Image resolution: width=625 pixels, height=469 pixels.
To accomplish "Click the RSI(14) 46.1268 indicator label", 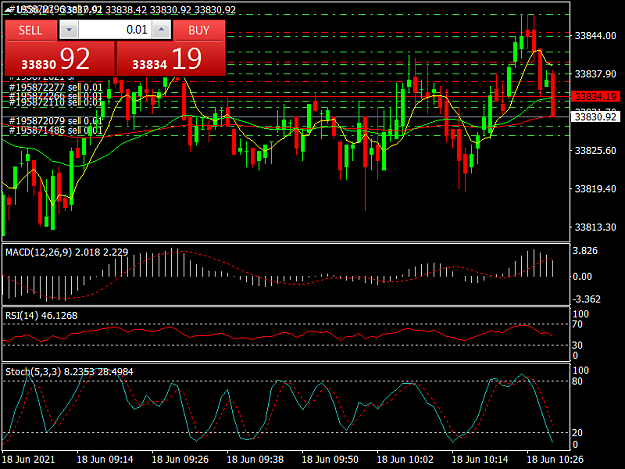I will tap(41, 315).
